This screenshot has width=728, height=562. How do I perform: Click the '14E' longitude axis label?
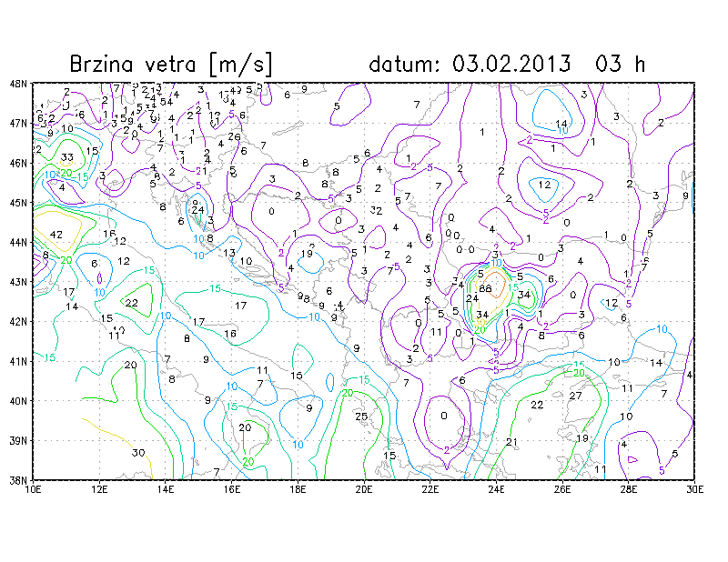coord(166,489)
